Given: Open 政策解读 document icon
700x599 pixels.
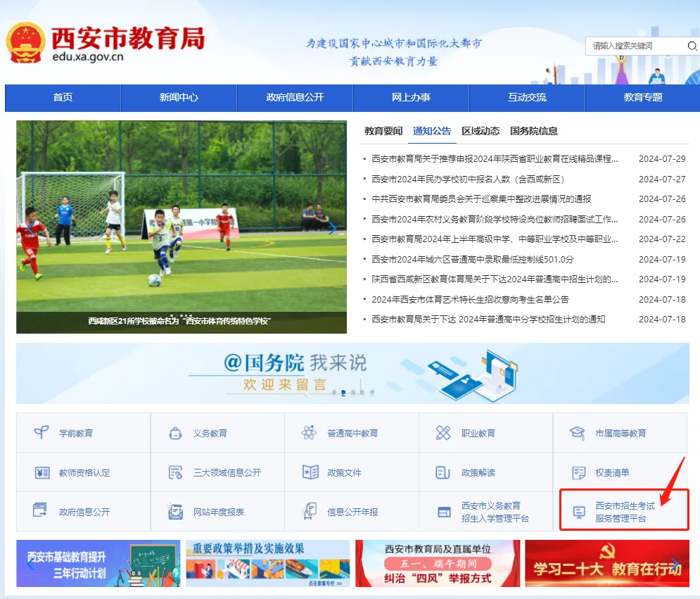Looking at the screenshot, I should coord(443,472).
